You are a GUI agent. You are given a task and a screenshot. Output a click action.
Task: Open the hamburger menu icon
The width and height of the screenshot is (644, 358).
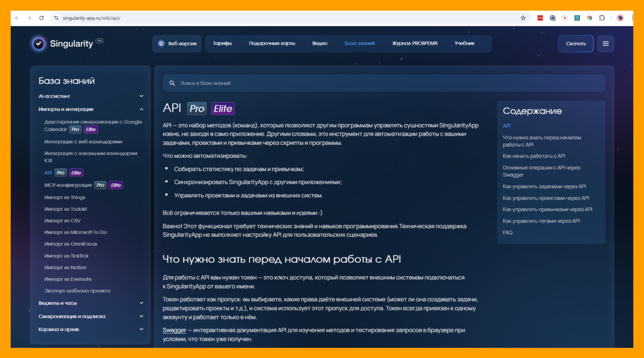(x=605, y=44)
